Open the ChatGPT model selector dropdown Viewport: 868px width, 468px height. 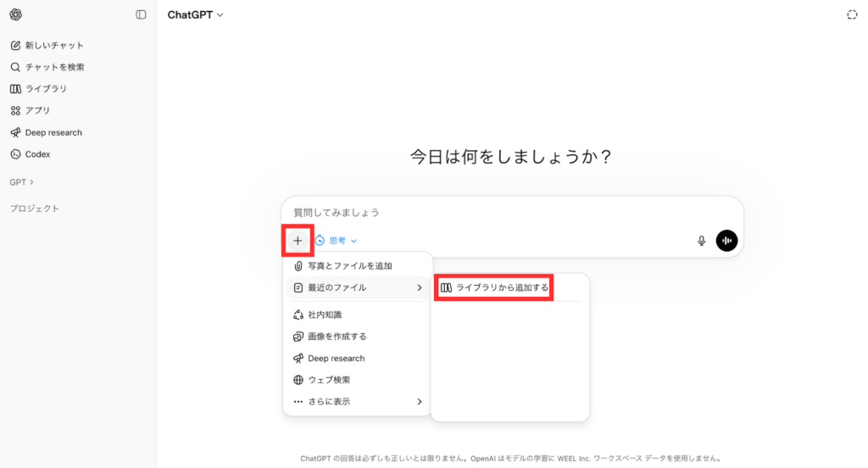(x=196, y=15)
